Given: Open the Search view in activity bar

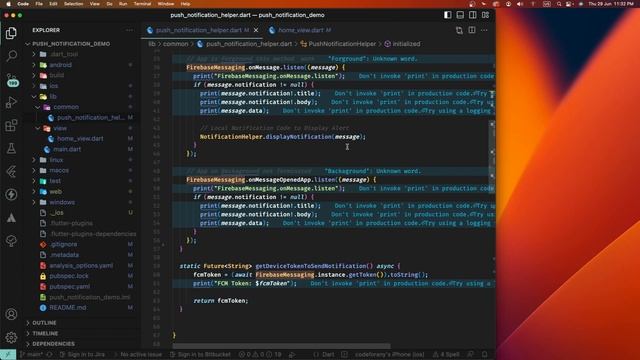Looking at the screenshot, I should pos(11,56).
